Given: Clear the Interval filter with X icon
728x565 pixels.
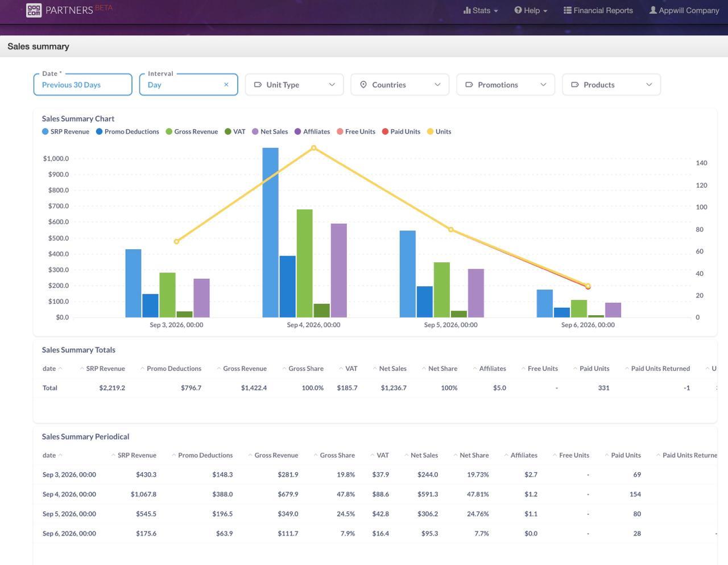Looking at the screenshot, I should click(x=226, y=85).
